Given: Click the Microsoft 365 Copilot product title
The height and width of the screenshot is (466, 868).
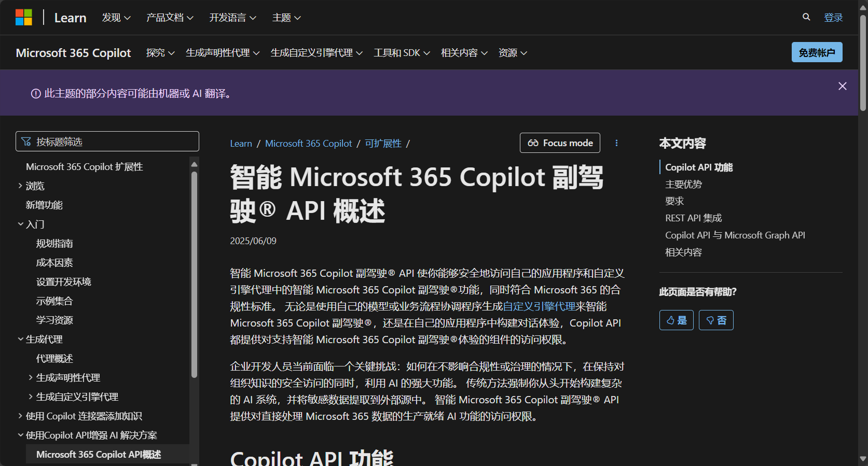Looking at the screenshot, I should tap(73, 53).
